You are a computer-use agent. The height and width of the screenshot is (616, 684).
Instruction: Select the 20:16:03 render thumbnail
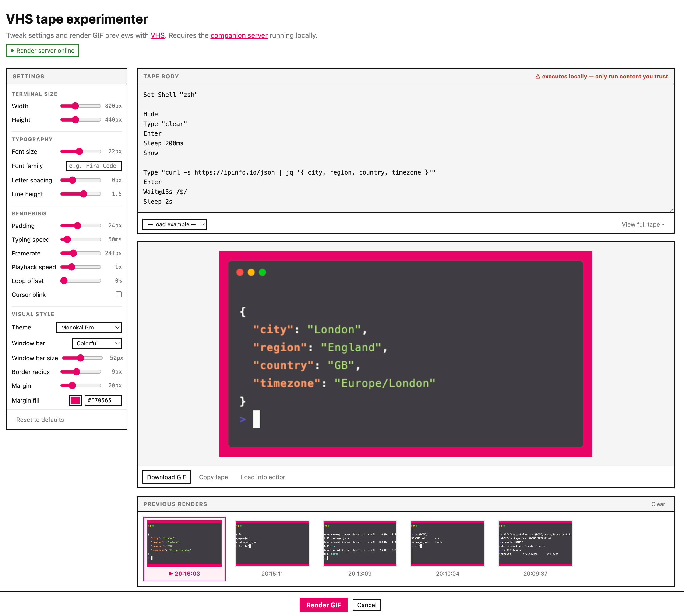pyautogui.click(x=184, y=549)
